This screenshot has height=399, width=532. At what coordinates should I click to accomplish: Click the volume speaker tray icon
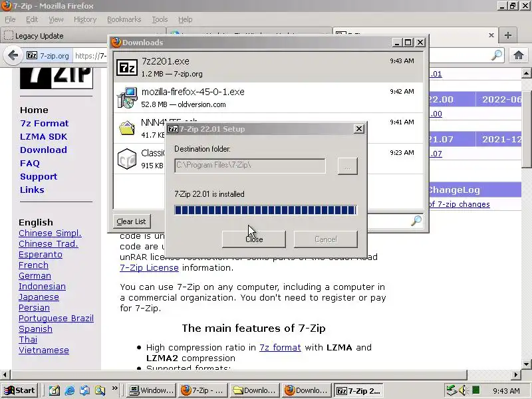pyautogui.click(x=462, y=390)
